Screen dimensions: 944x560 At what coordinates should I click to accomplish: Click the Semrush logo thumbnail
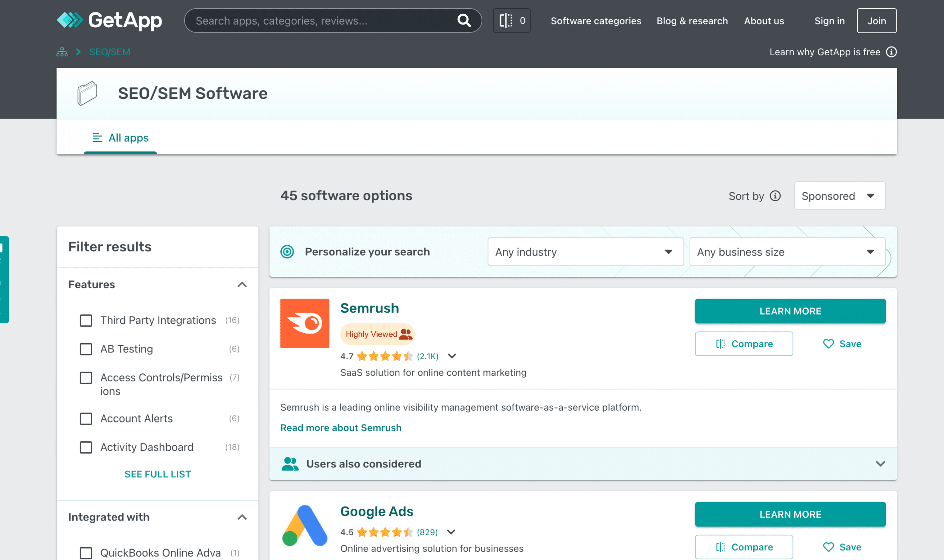tap(305, 323)
